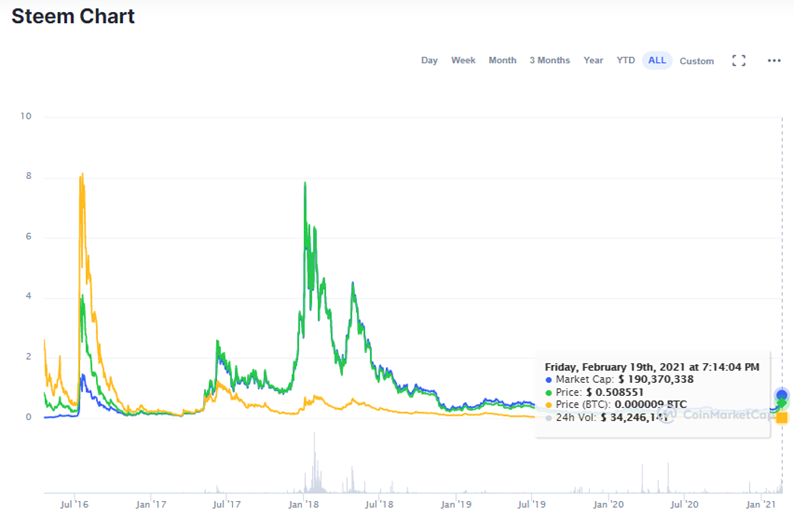794x517 pixels.
Task: Click the Jan '20 axis label
Action: (x=608, y=504)
